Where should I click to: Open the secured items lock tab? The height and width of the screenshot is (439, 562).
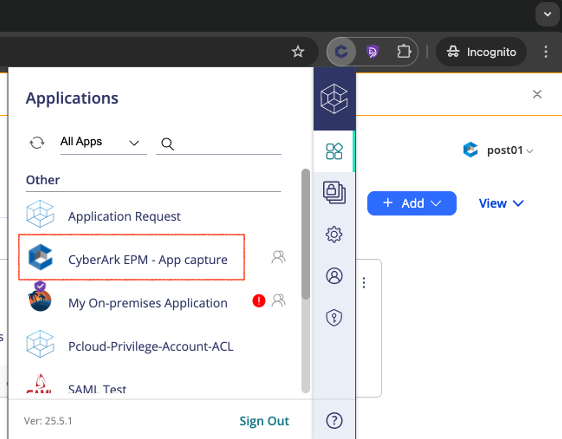click(x=334, y=192)
